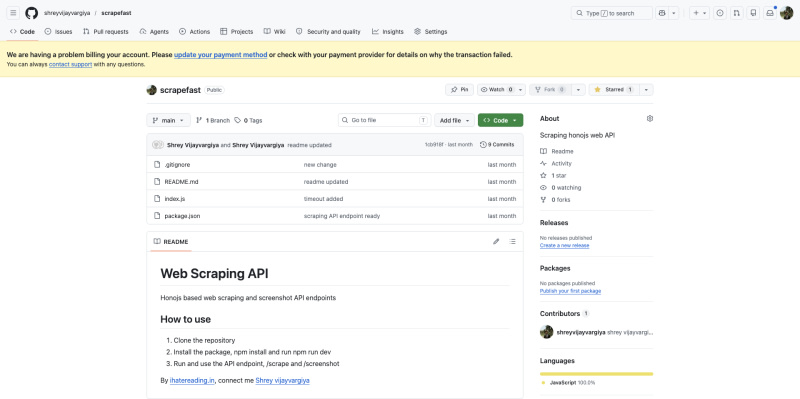Click Publish your first package link
Viewport: 800px width, 399px height.
pyautogui.click(x=570, y=291)
